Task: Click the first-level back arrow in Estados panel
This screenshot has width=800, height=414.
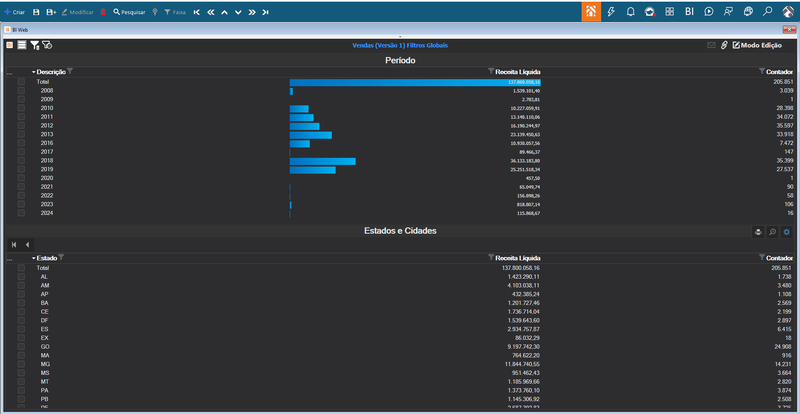Action: 14,245
